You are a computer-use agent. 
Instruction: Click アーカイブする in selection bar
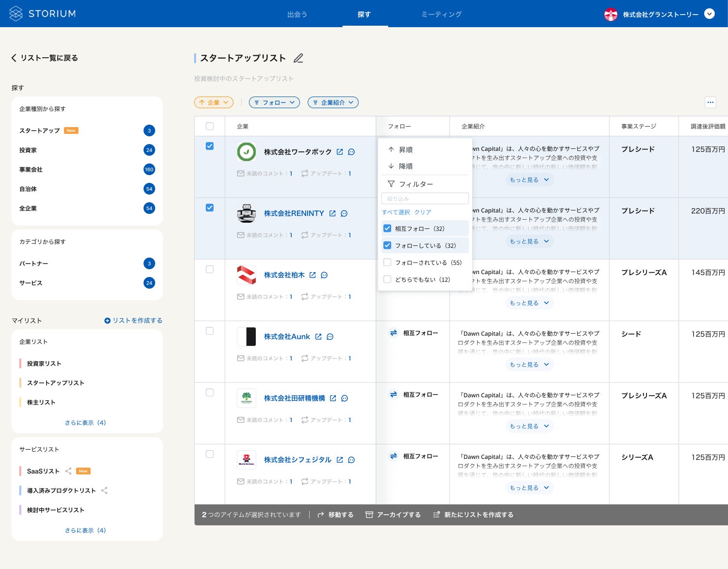click(x=393, y=515)
